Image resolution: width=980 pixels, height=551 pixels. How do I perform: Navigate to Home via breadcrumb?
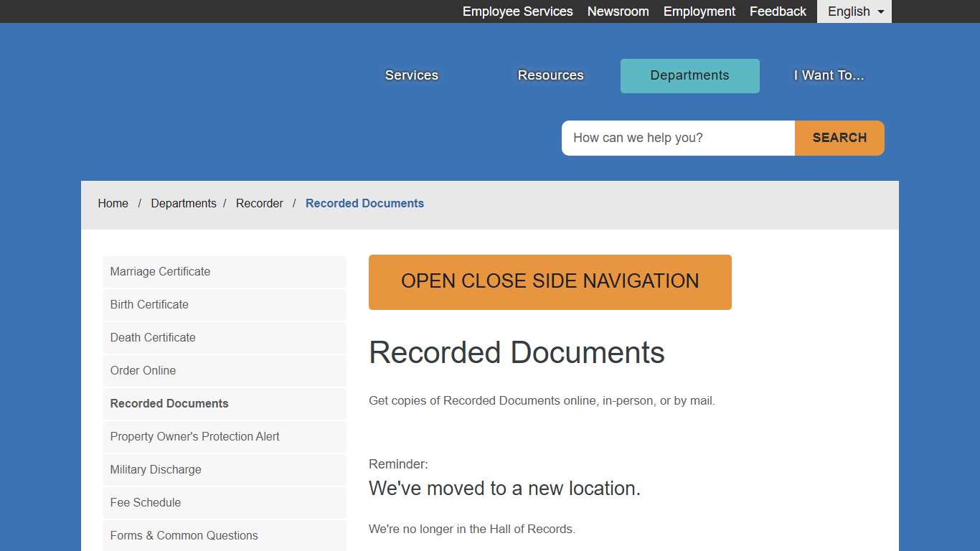pyautogui.click(x=113, y=203)
